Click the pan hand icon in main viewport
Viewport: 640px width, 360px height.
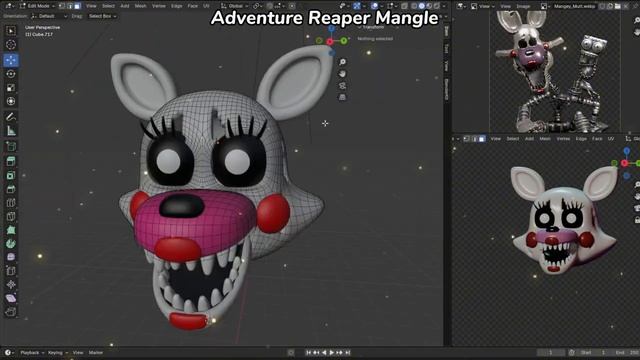coord(342,74)
